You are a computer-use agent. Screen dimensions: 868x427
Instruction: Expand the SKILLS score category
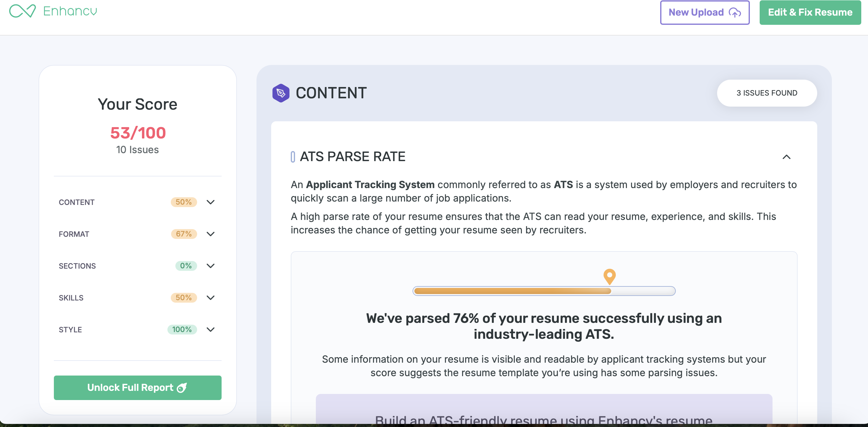pos(211,298)
